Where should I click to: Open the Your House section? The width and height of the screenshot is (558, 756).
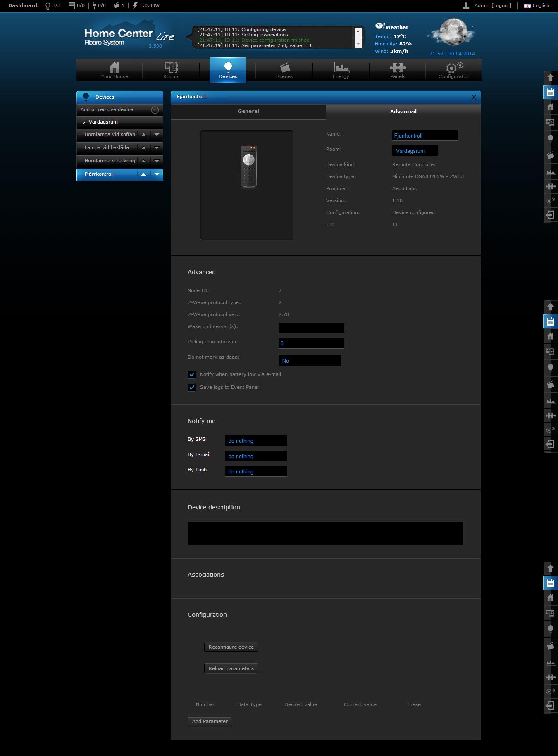(114, 70)
